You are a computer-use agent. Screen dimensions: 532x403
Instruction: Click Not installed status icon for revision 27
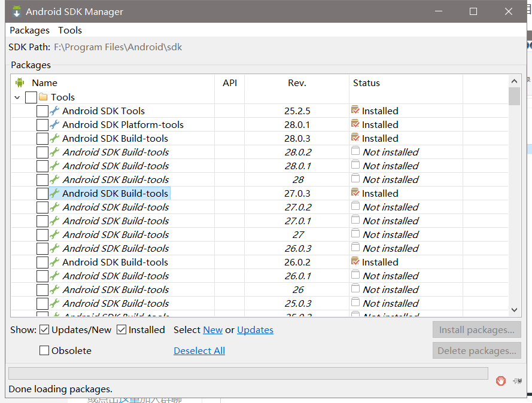pos(355,233)
